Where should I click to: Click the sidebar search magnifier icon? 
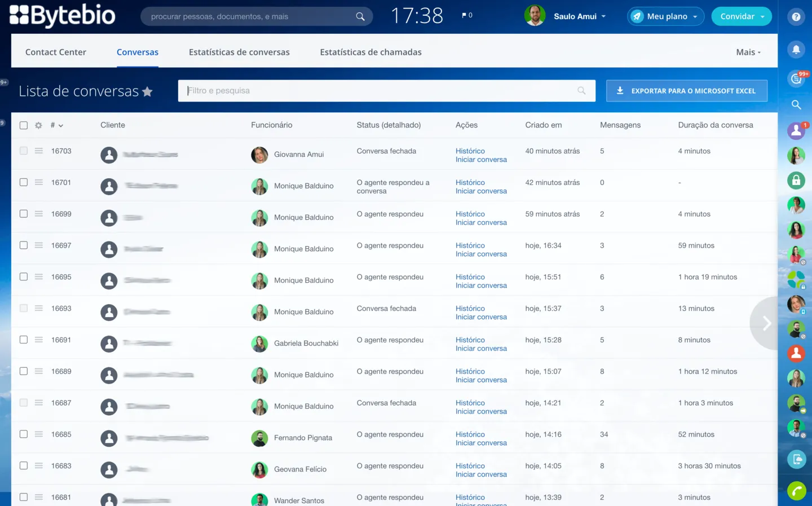click(796, 105)
